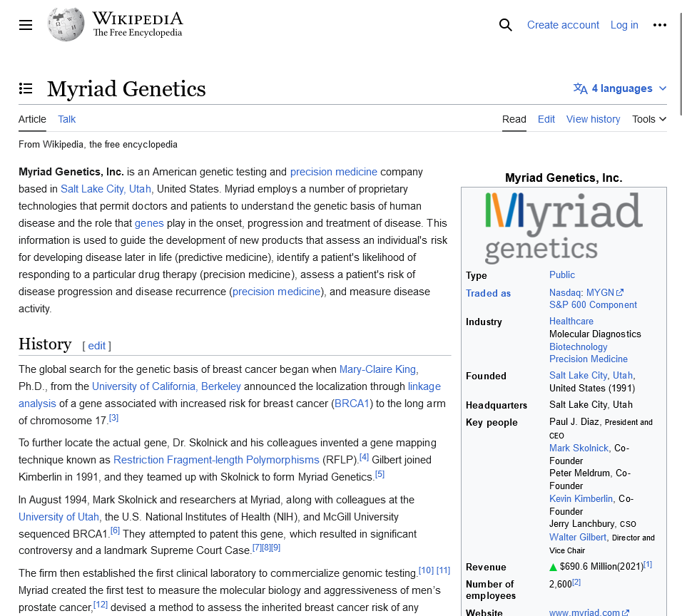Jump to citation 12
Image resolution: width=682 pixels, height=616 pixels.
point(101,605)
